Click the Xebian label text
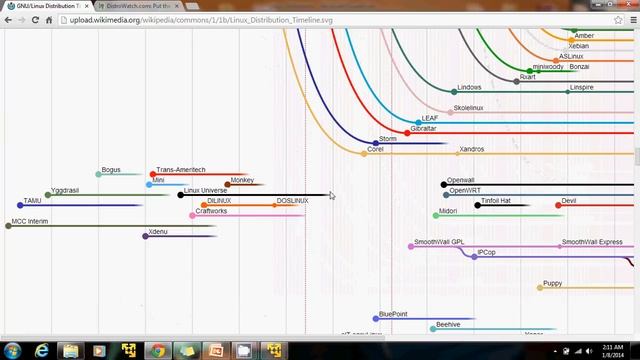Screen dimensions: 640x360 (578, 46)
